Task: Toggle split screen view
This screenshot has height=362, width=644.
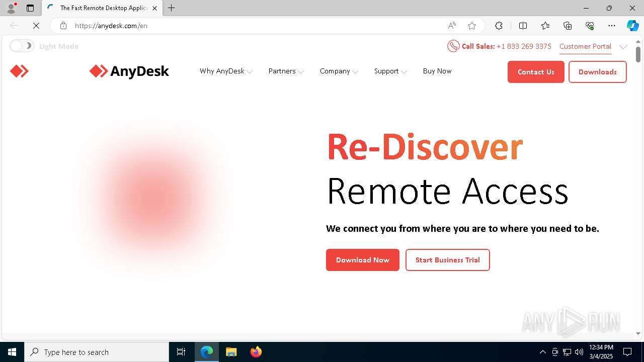Action: pos(523,26)
